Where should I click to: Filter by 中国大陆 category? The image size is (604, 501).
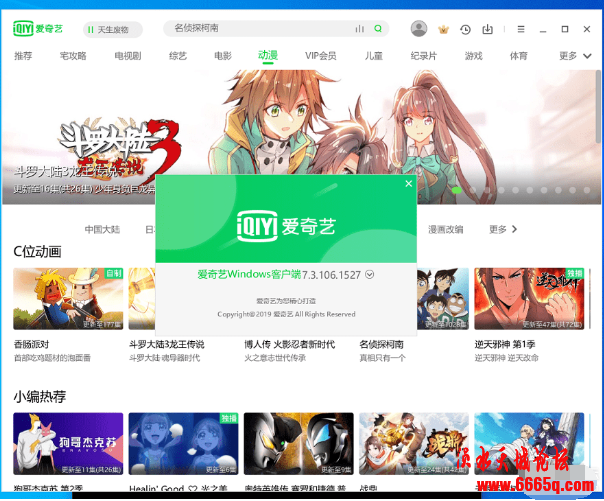(x=102, y=230)
